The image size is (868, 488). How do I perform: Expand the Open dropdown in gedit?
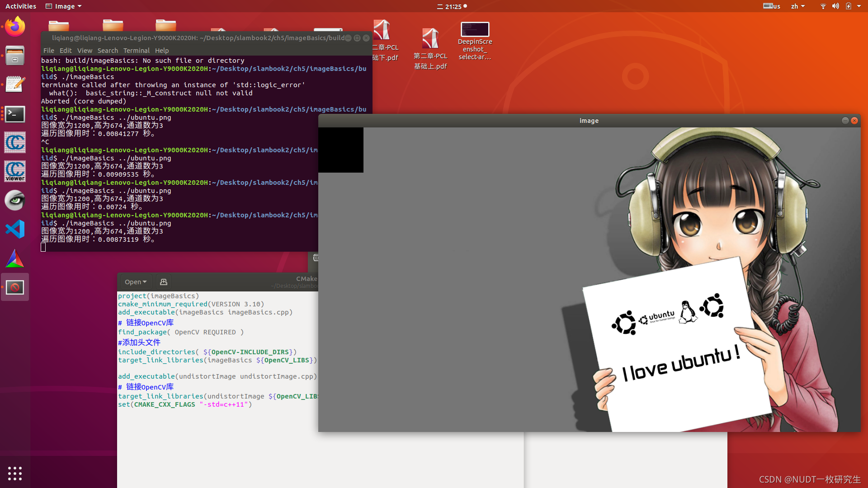pyautogui.click(x=136, y=282)
